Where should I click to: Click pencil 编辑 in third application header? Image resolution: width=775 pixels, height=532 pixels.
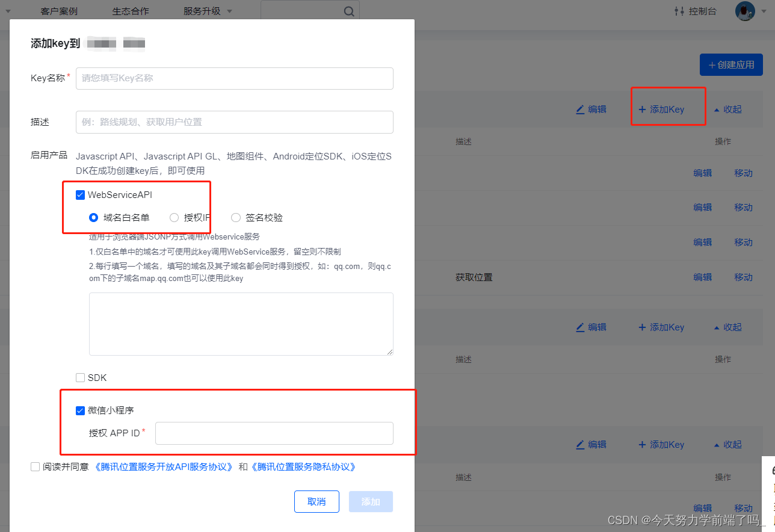[591, 445]
